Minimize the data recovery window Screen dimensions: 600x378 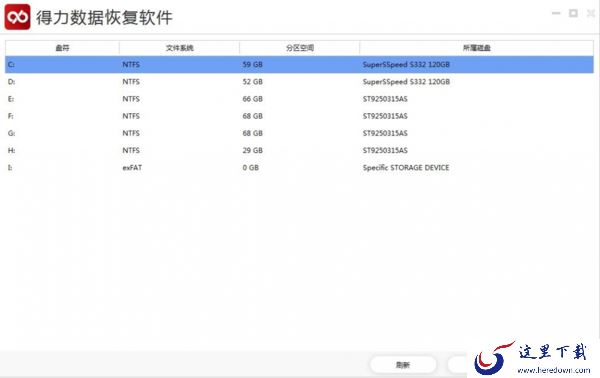click(x=556, y=13)
